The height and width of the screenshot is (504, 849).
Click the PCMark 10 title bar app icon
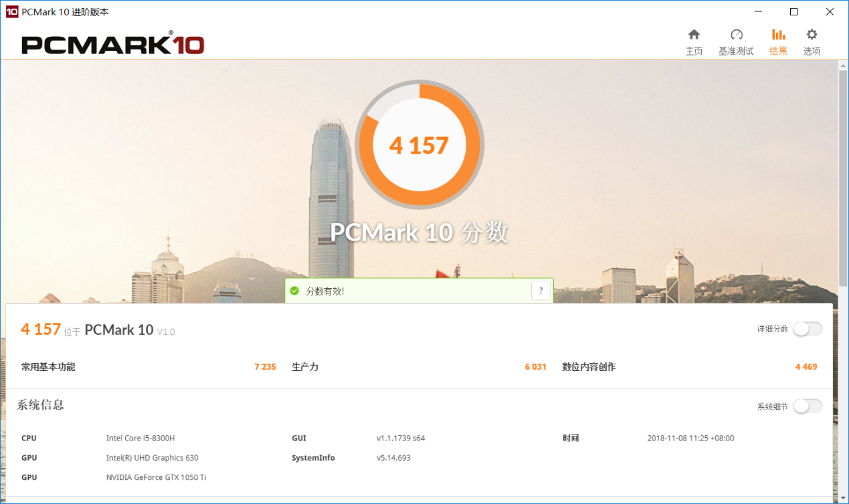pos(11,12)
